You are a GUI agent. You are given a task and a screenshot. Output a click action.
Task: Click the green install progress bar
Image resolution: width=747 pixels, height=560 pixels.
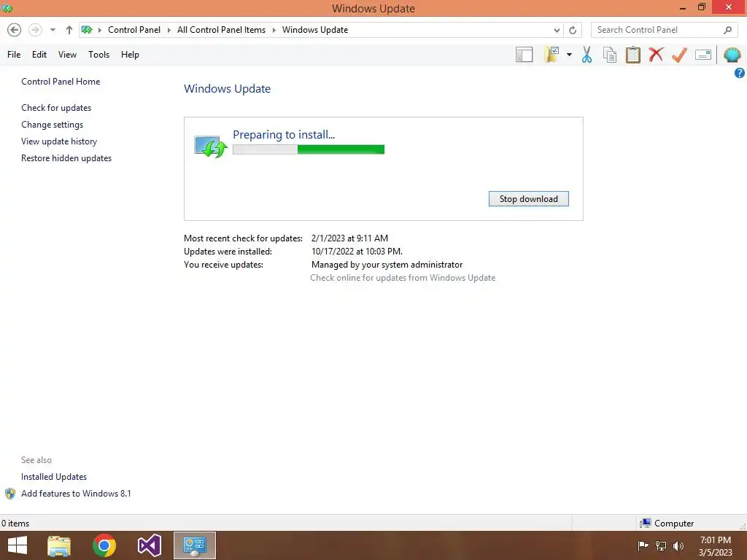[x=309, y=149]
